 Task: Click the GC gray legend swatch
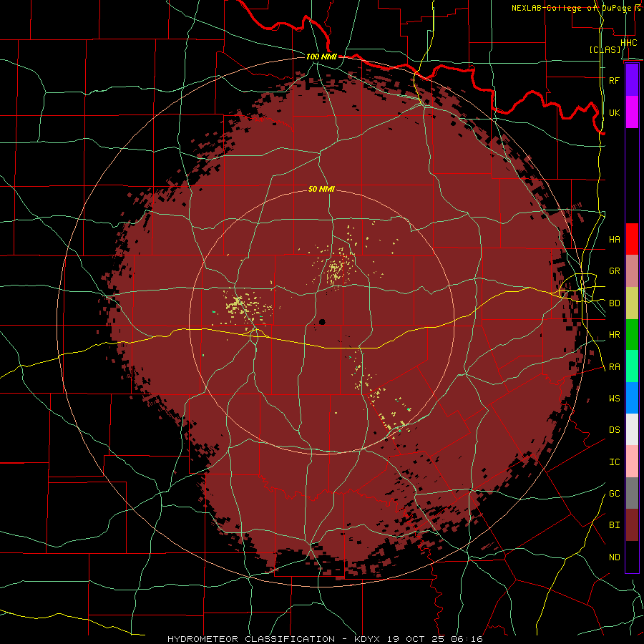coord(632,493)
